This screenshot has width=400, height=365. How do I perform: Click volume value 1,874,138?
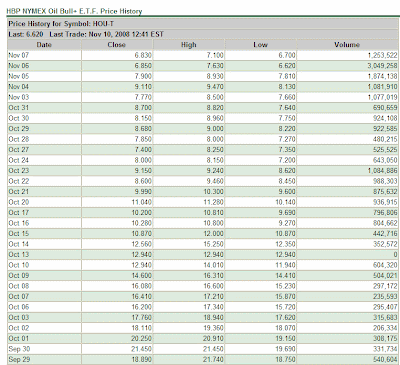click(382, 76)
